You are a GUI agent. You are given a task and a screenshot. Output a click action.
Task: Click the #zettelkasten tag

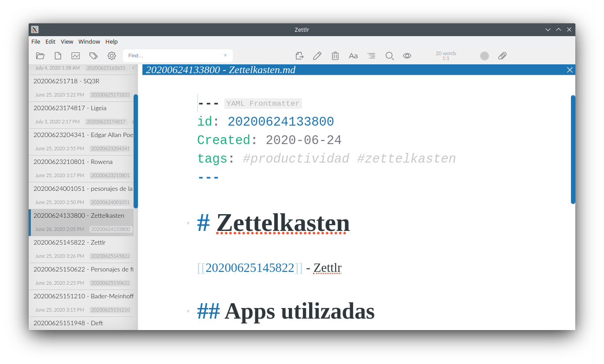point(406,159)
